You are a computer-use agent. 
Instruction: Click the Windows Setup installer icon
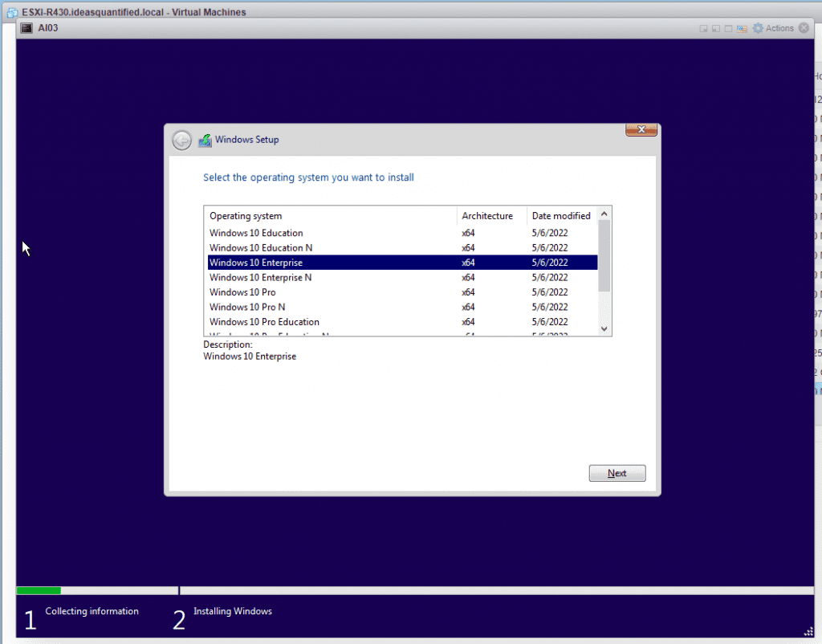[x=205, y=140]
